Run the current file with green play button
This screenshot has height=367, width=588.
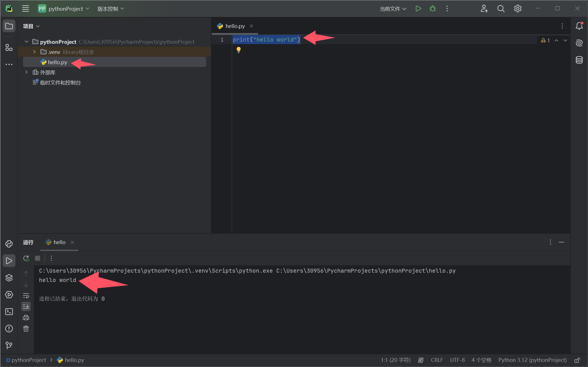418,9
